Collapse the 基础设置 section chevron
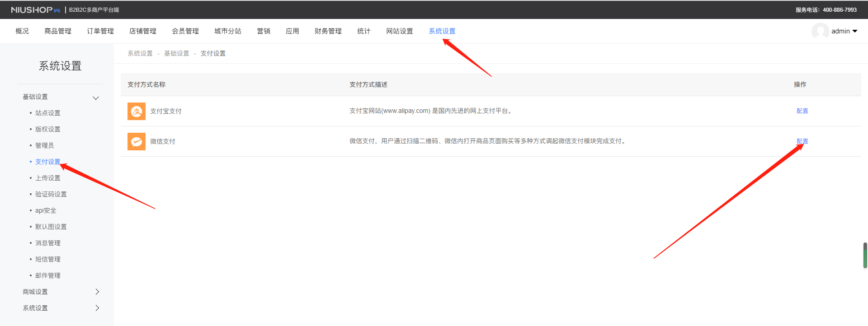The height and width of the screenshot is (326, 868). click(x=96, y=98)
